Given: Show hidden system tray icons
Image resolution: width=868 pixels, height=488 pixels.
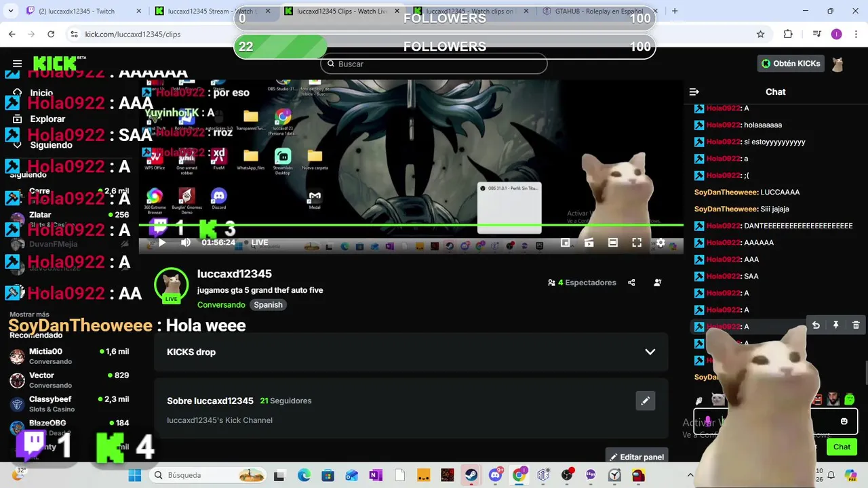Looking at the screenshot, I should 690,475.
